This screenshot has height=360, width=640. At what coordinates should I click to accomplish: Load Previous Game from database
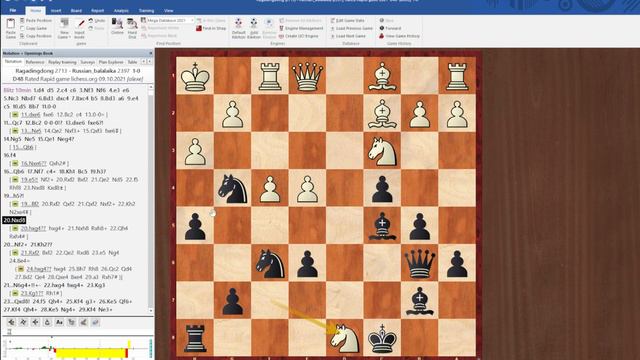351,28
